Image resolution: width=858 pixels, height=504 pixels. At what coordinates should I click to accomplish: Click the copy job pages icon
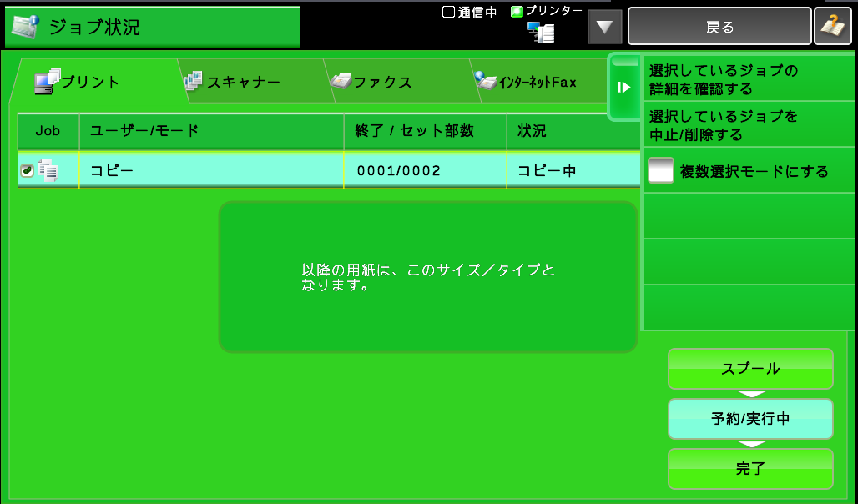point(49,171)
